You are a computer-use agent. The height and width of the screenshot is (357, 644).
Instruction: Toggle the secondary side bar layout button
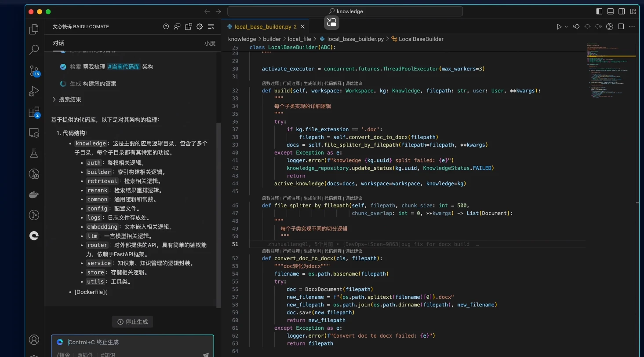coord(622,11)
